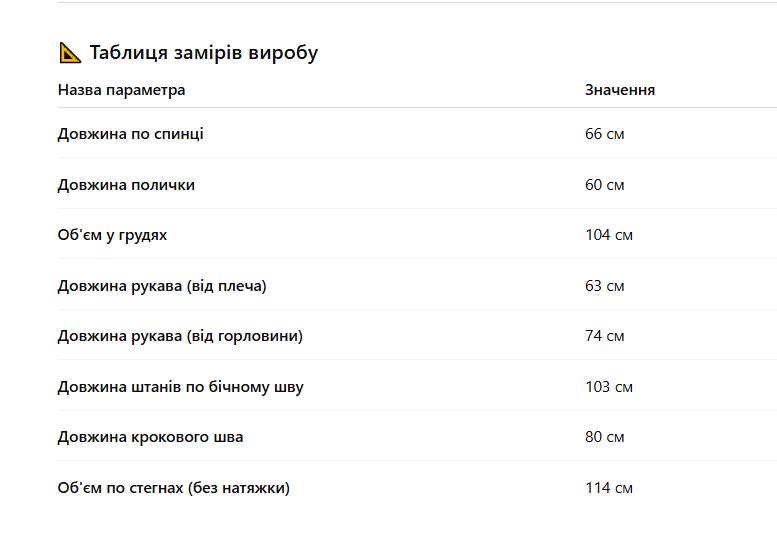Screen dimensions: 777x547
Task: Click 'Об'єм по стегнах (без натяжки)' label
Action: pyautogui.click(x=174, y=488)
